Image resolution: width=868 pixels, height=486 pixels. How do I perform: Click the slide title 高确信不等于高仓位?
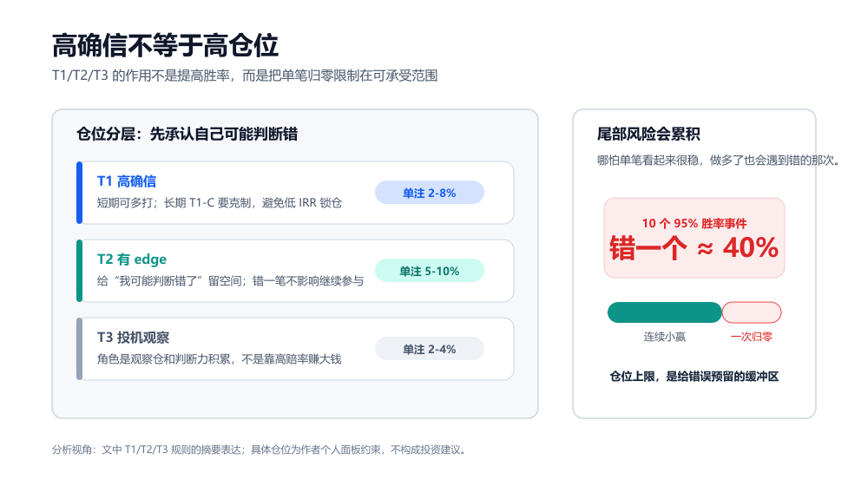coord(165,45)
